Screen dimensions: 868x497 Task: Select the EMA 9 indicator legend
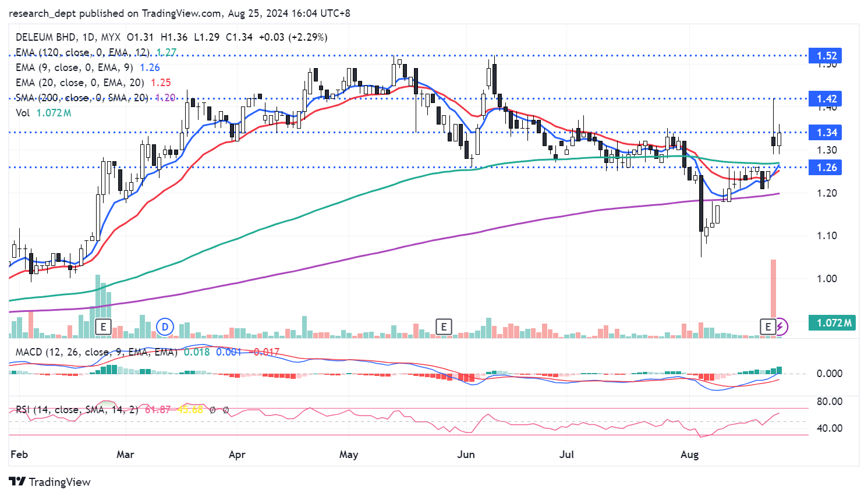[x=74, y=68]
